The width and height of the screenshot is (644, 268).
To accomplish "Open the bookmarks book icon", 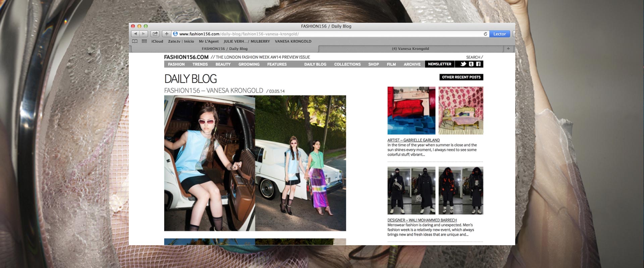I will point(135,42).
